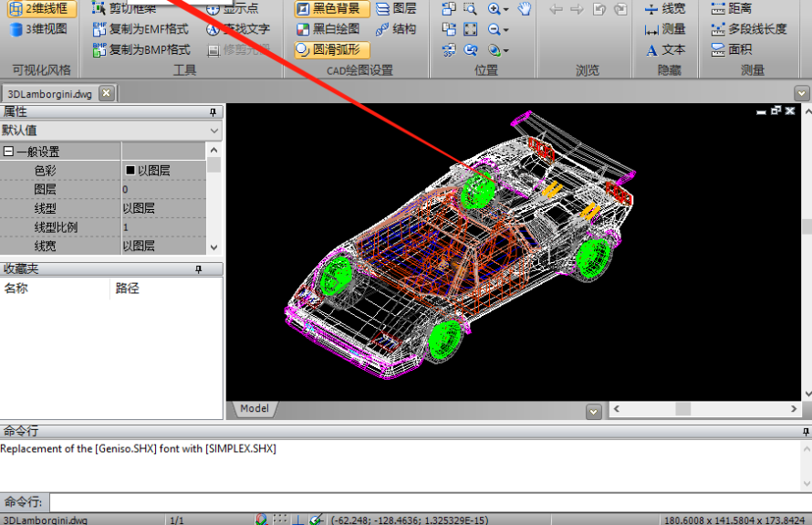Image resolution: width=812 pixels, height=525 pixels.
Task: Toggle 黑白绘图 black-white drawing mode
Action: click(332, 29)
